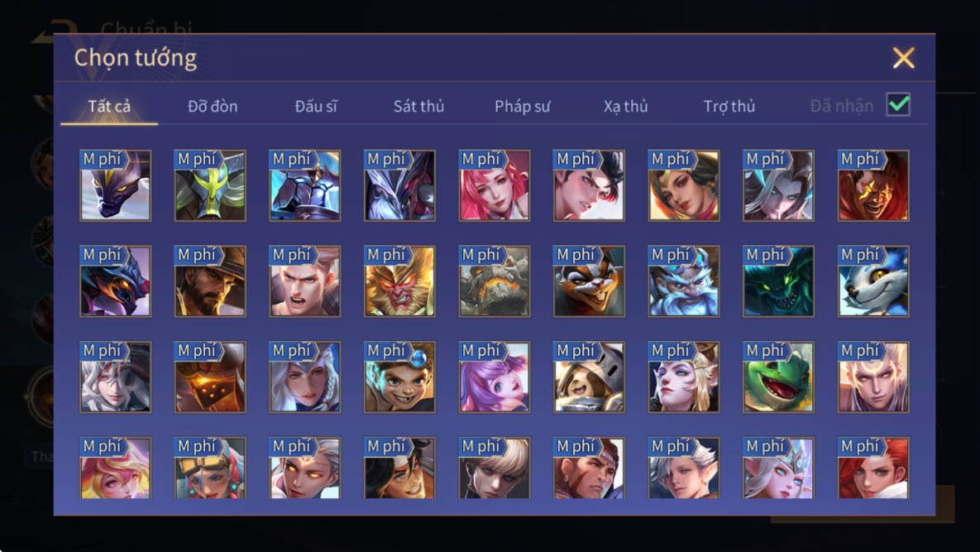
Task: Select the goggles-wearing hero in bottom row
Action: coord(210,468)
